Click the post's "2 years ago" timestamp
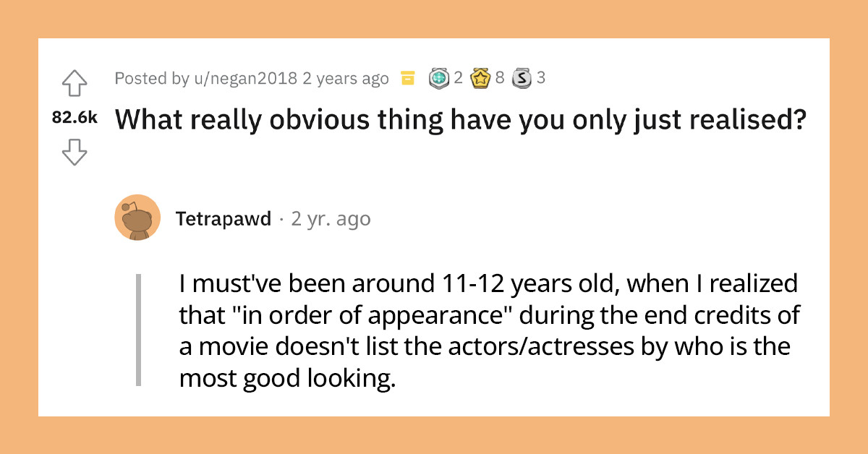Screen dimensions: 868x454 (x=345, y=78)
